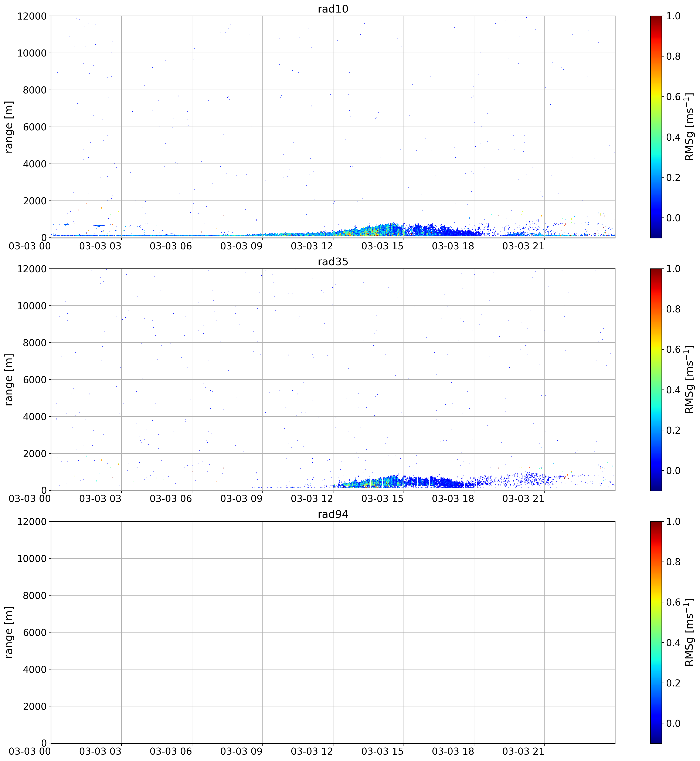Click the rad35 colorbar gradient

coord(656,380)
